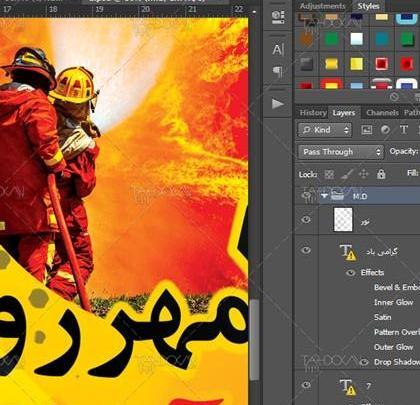Click the canvas vertical scrollbar thumb
This screenshot has height=405, width=420.
coord(254,339)
